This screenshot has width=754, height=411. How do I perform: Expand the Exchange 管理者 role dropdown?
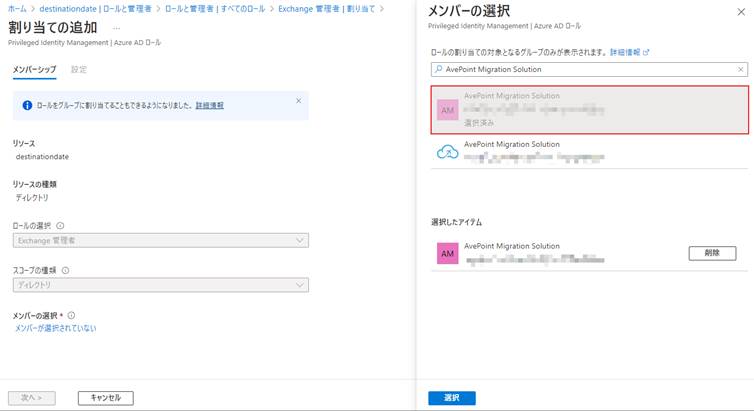[x=161, y=240]
